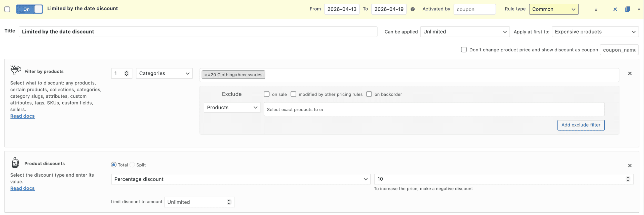Toggle the rule On/Off switch
Viewport: 644px width, 215px height.
[x=29, y=9]
